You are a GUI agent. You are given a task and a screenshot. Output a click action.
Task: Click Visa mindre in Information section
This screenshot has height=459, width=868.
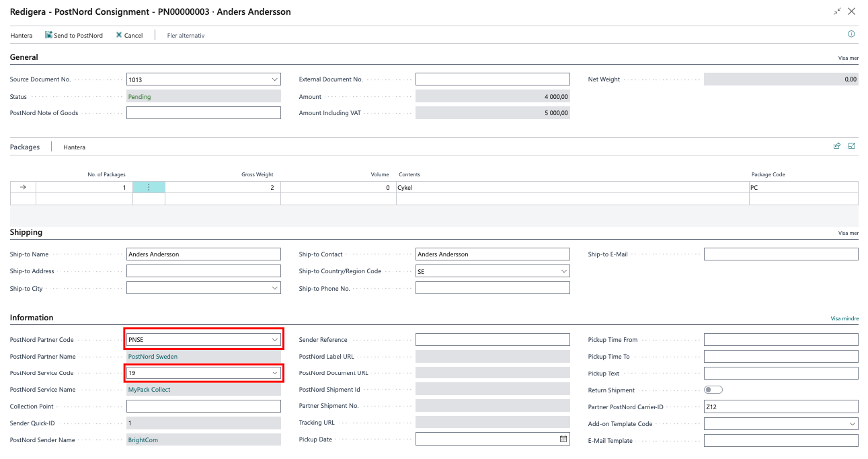pyautogui.click(x=844, y=319)
